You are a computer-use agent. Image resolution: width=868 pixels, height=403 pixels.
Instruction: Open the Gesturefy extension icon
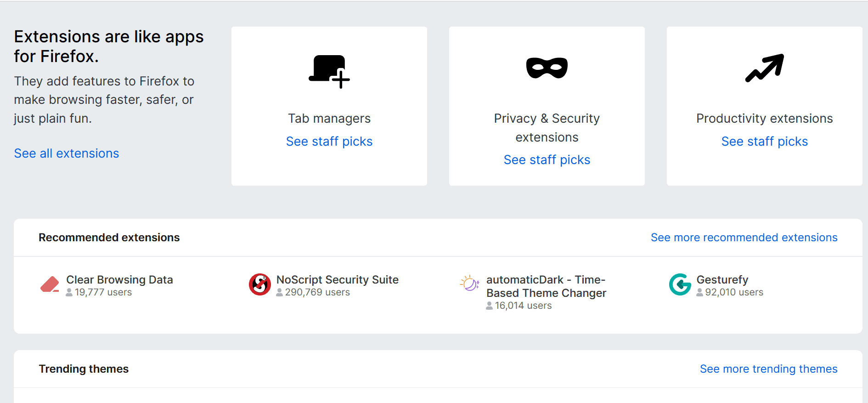pos(680,284)
